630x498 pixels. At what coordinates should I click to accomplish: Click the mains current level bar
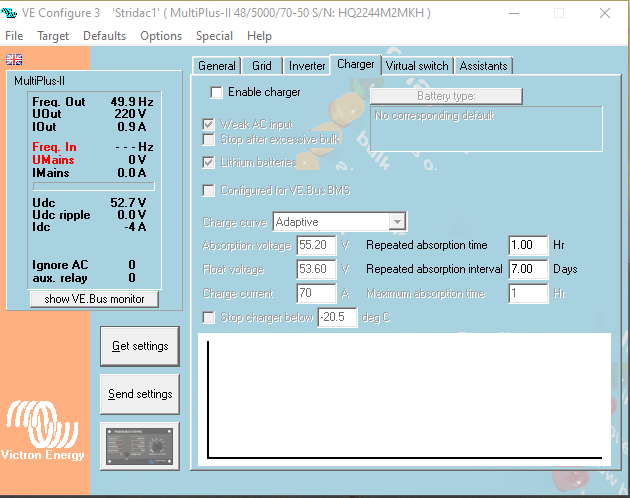click(94, 186)
